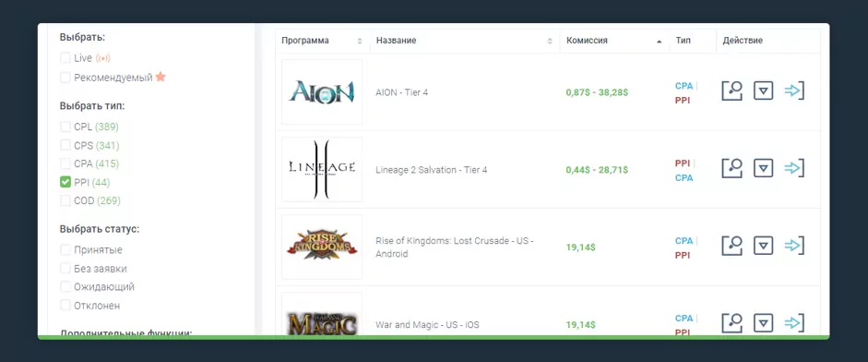Click the 19,14$ commission for Rise of Kingdoms
This screenshot has width=868, height=362.
(x=581, y=247)
